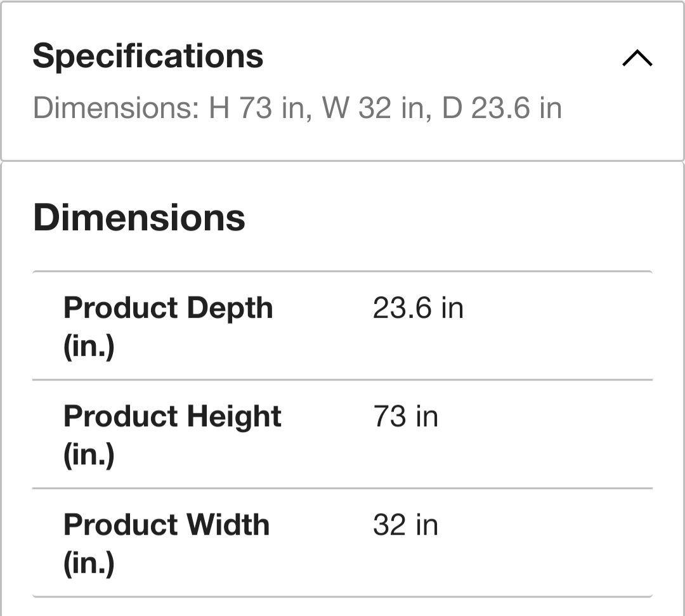This screenshot has height=616, width=685.
Task: Click the bottom border below the Width row
Action: click(x=342, y=596)
